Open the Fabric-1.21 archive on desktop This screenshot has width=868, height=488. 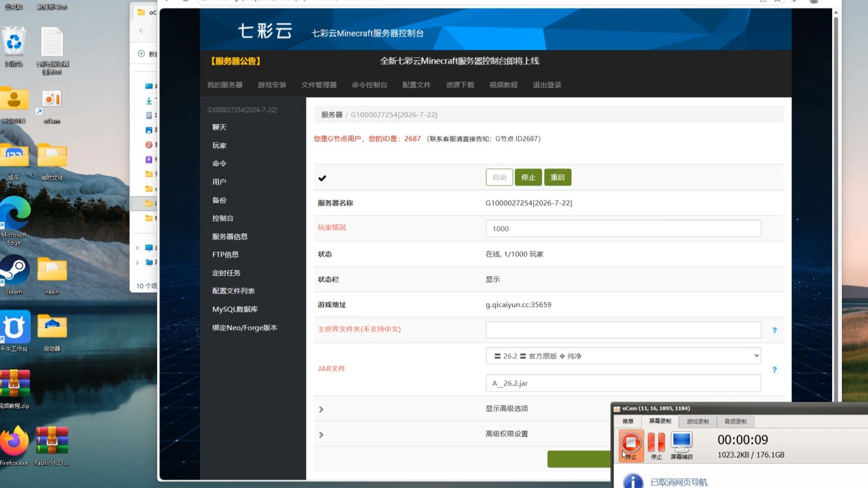click(x=52, y=446)
